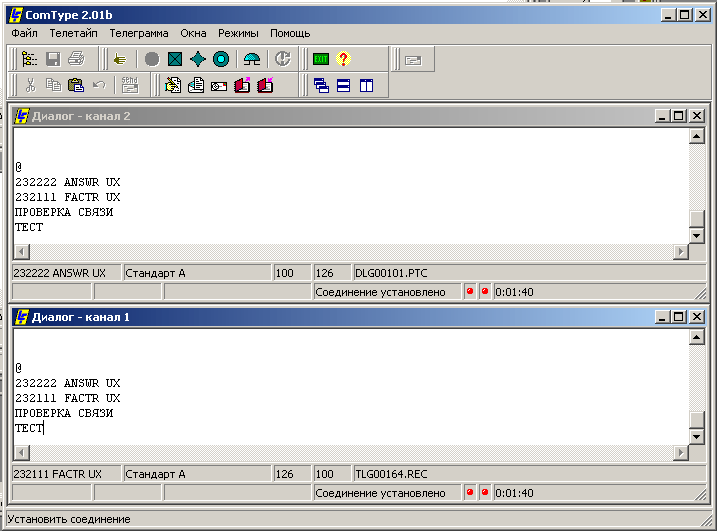717x531 pixels.
Task: Open the Помощь menu
Action: pyautogui.click(x=290, y=33)
